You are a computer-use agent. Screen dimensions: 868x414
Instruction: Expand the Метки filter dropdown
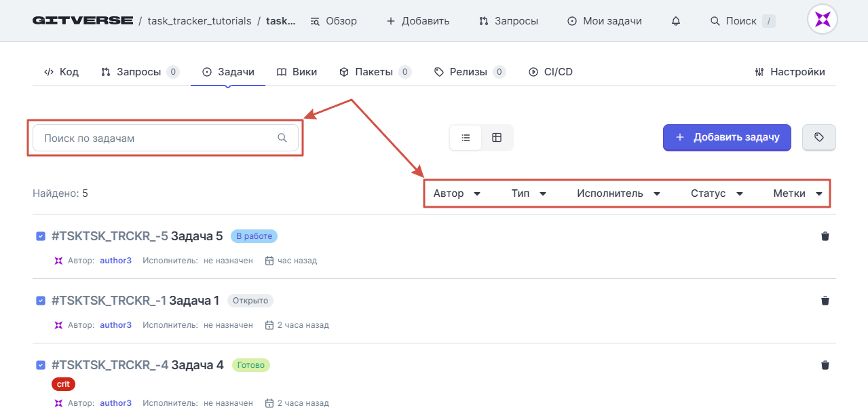coord(797,193)
